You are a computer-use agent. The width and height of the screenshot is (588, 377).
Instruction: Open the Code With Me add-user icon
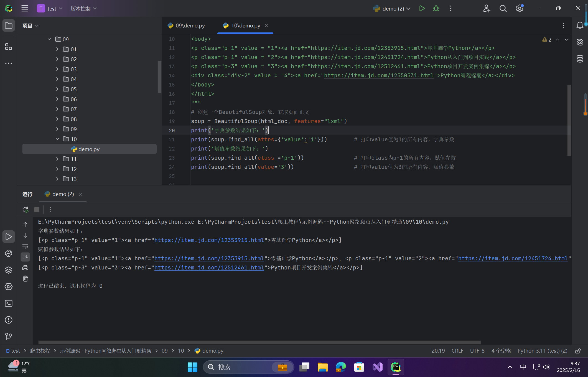pyautogui.click(x=487, y=8)
